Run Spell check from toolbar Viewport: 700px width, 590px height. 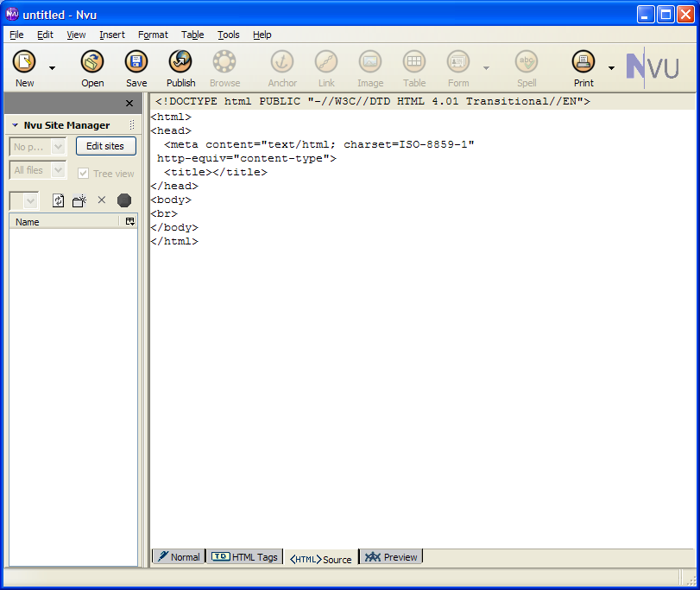coord(527,61)
